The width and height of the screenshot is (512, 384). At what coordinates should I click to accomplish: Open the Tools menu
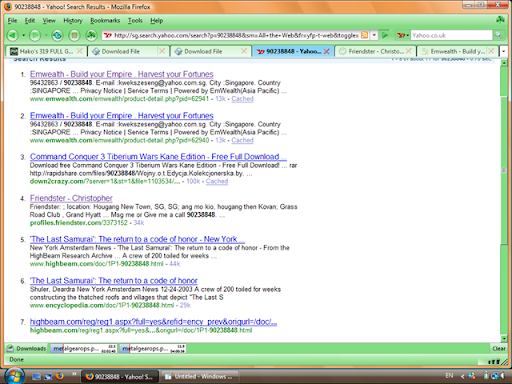[x=135, y=21]
